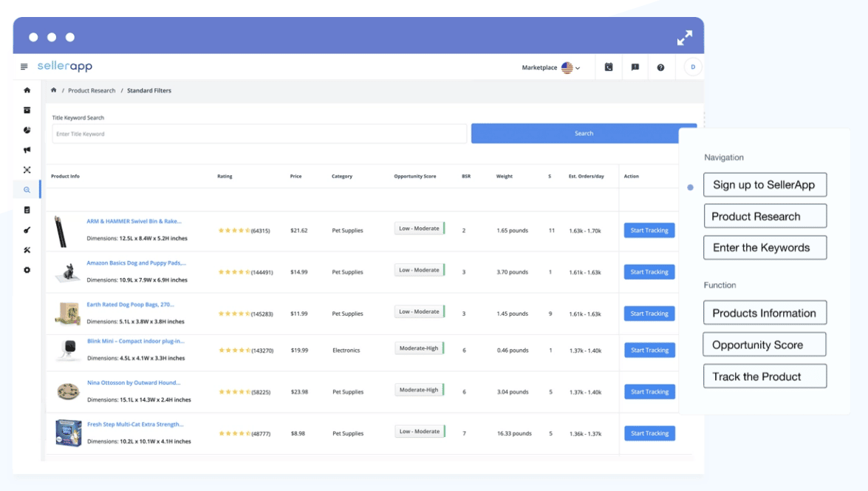
Task: Start Tracking the Blink Mini camera
Action: click(x=649, y=350)
